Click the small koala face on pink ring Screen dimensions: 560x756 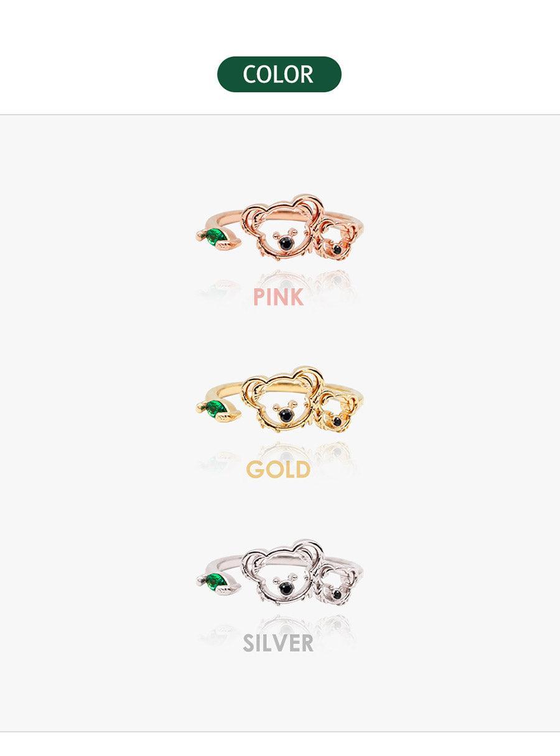(x=337, y=241)
